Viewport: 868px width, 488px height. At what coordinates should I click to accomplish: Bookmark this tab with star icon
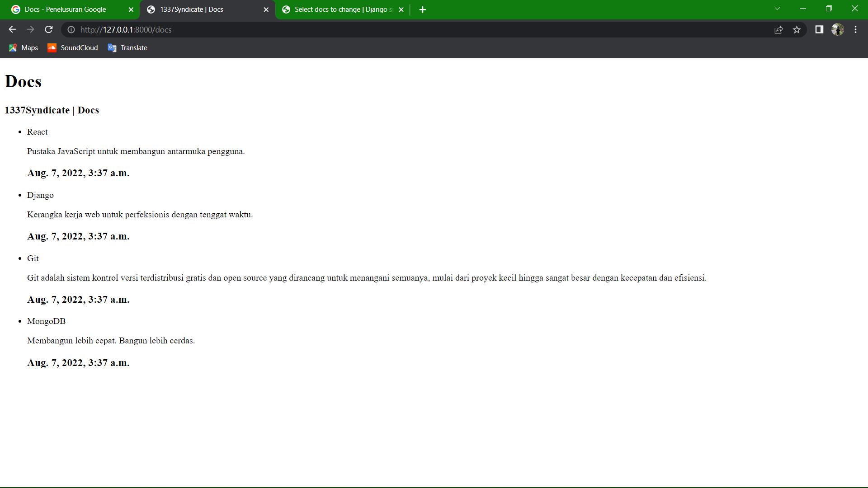(797, 30)
